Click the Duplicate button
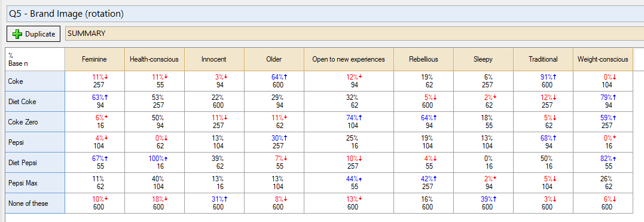The image size is (644, 222). pyautogui.click(x=33, y=34)
